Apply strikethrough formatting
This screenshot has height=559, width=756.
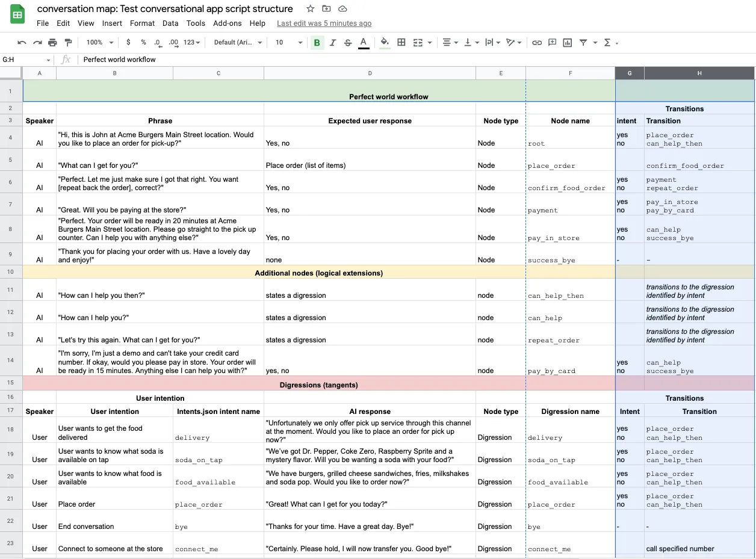point(348,43)
